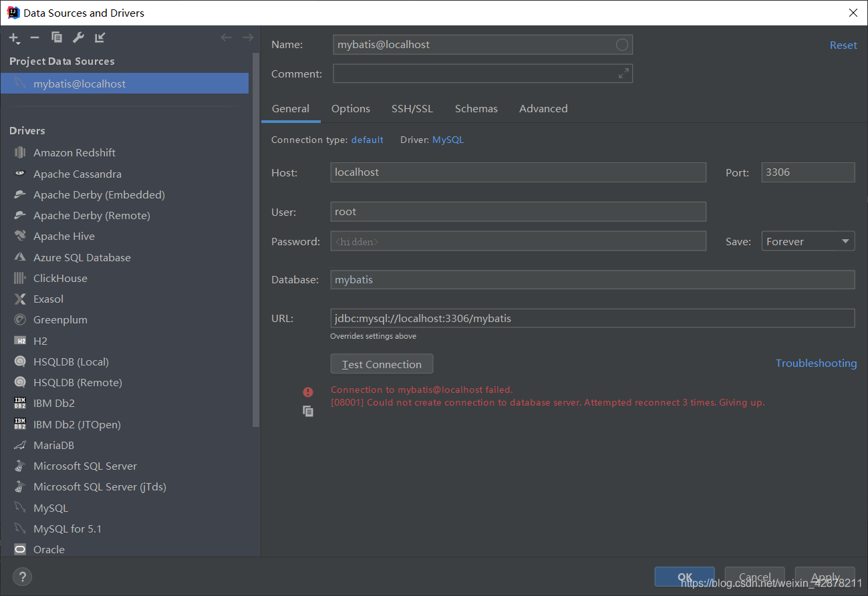868x596 pixels.
Task: Copy the connection error message icon
Action: 308,412
